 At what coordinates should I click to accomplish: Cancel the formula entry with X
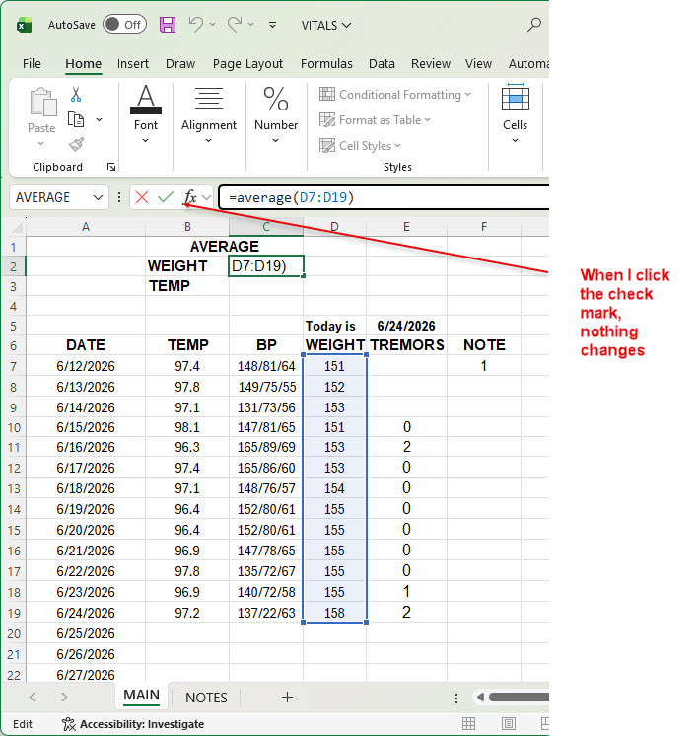pos(142,197)
